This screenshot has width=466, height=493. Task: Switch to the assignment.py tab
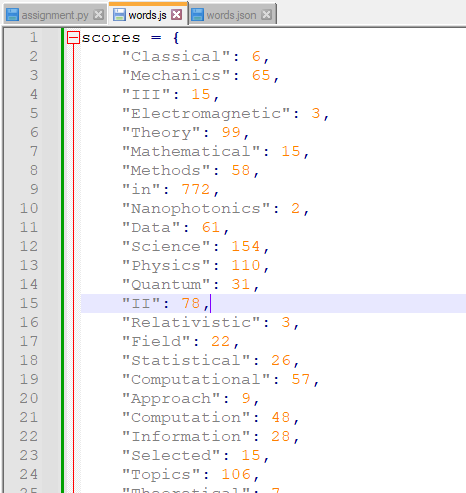pyautogui.click(x=55, y=15)
